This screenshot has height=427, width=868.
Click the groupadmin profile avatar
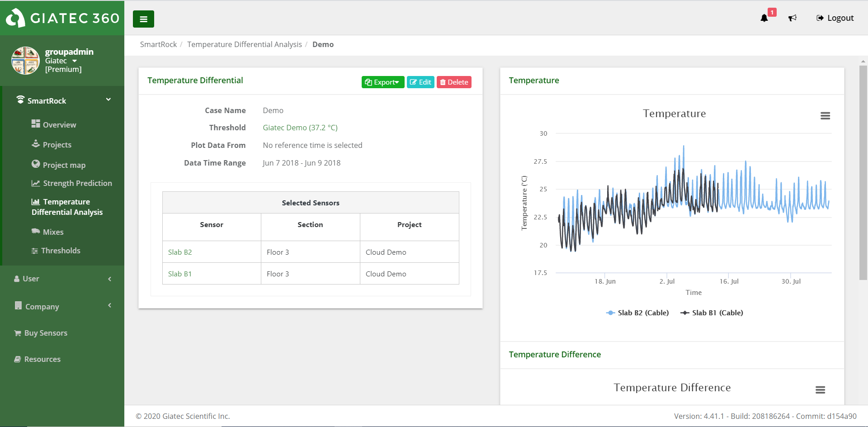25,61
